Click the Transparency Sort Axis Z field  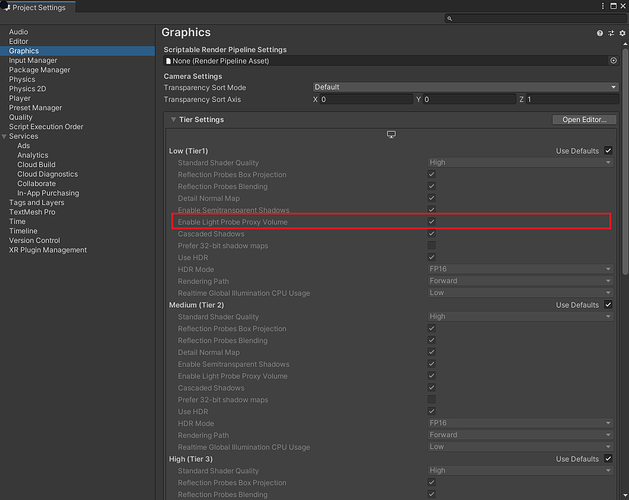click(x=570, y=100)
